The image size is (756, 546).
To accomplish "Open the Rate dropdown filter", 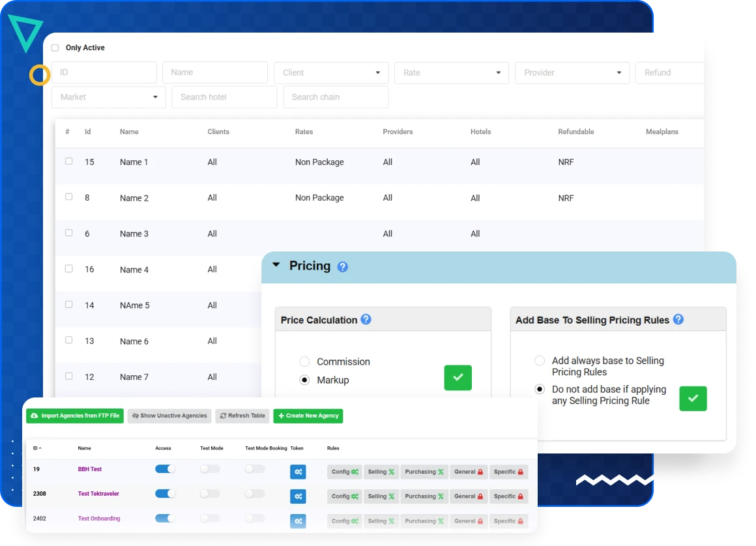I will pyautogui.click(x=451, y=73).
